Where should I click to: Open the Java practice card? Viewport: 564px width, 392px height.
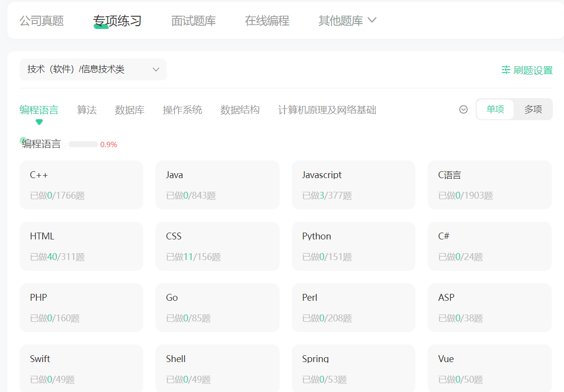coord(217,185)
